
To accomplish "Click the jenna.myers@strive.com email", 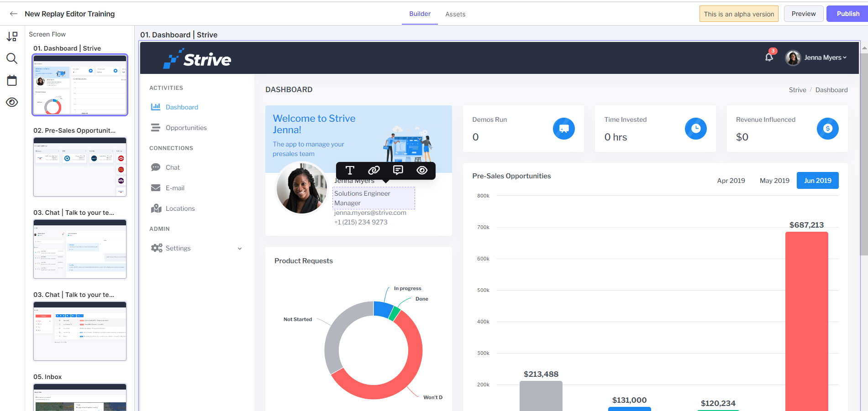I will click(370, 213).
